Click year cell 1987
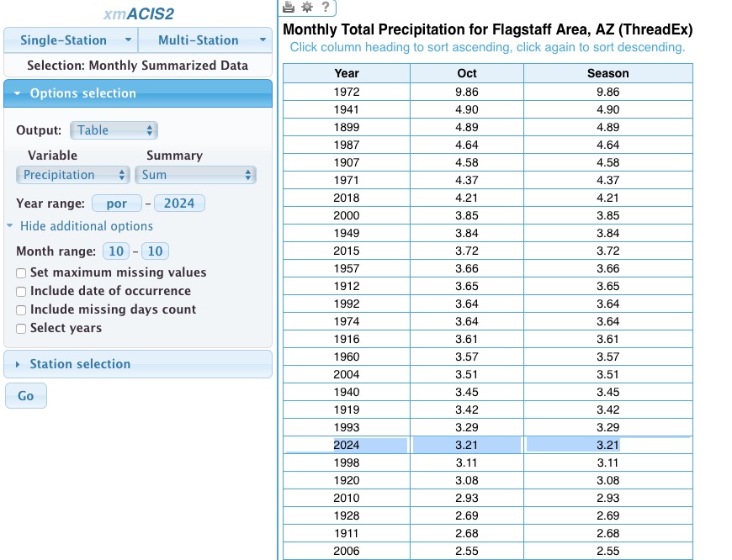The height and width of the screenshot is (560, 732). point(347,145)
